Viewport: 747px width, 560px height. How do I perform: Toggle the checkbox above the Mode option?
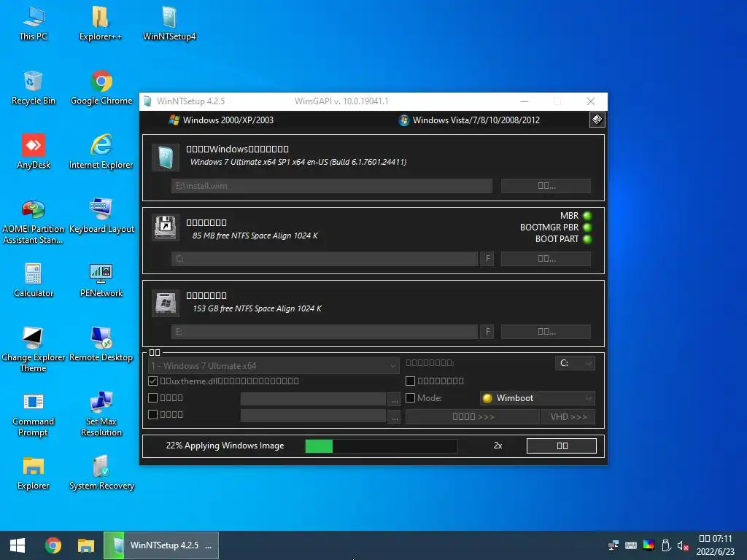click(410, 381)
